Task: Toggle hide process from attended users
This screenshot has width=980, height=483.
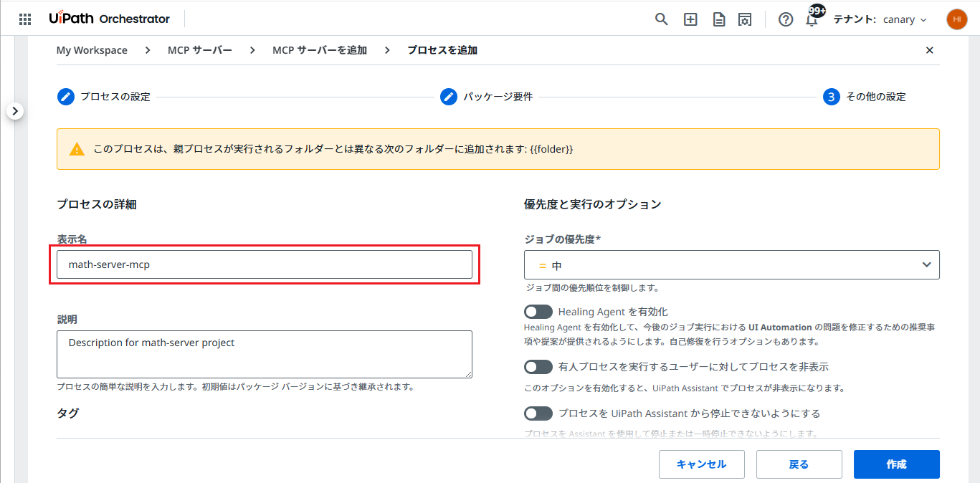Action: click(x=538, y=367)
